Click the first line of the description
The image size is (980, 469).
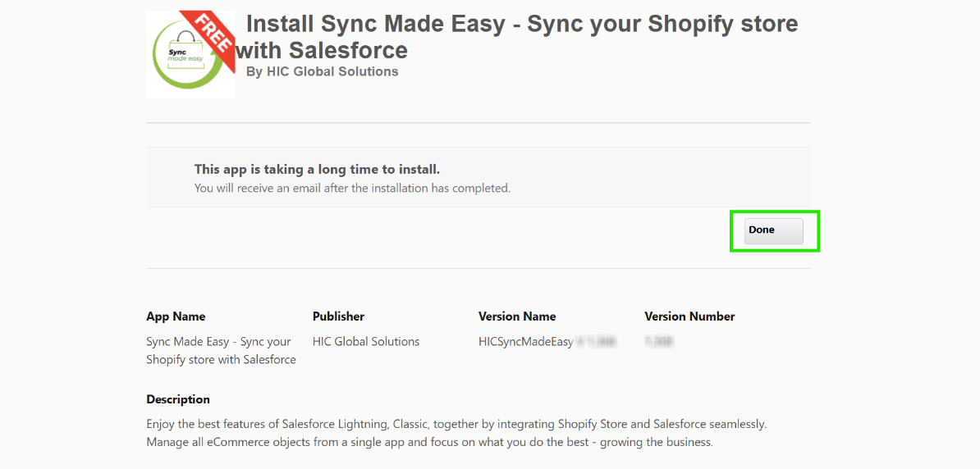coord(456,424)
